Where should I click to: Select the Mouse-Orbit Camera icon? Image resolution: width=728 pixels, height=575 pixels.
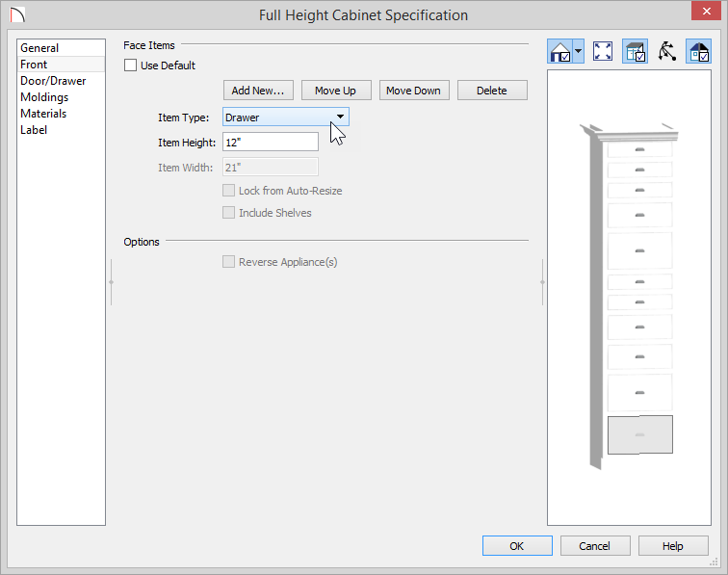666,52
